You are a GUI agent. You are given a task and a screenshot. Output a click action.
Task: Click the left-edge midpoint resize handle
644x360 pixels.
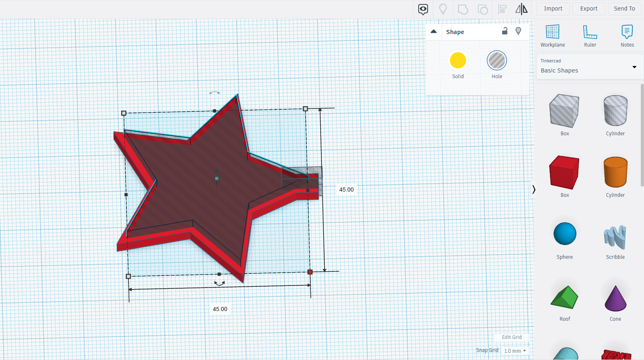126,195
